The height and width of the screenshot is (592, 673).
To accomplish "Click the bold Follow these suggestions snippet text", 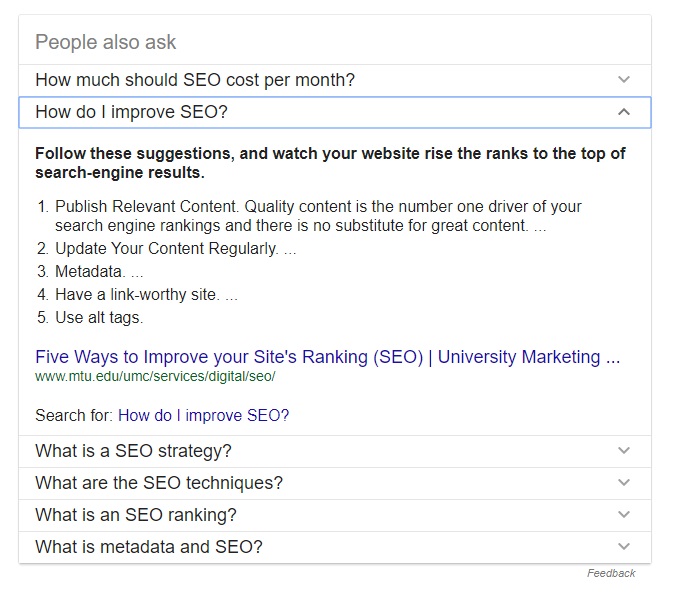I will pyautogui.click(x=330, y=163).
